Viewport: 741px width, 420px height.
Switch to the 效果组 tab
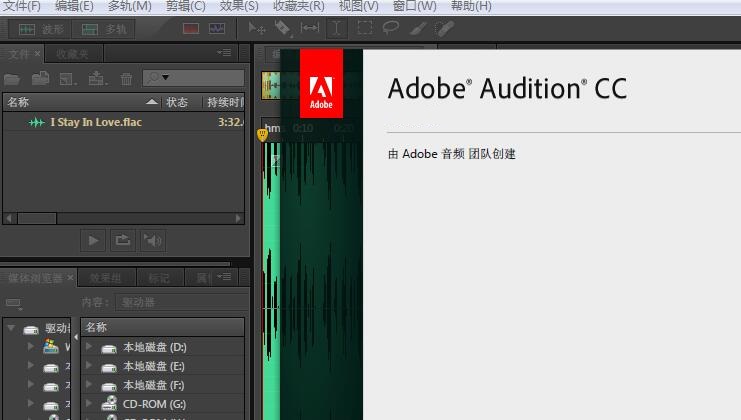click(106, 278)
